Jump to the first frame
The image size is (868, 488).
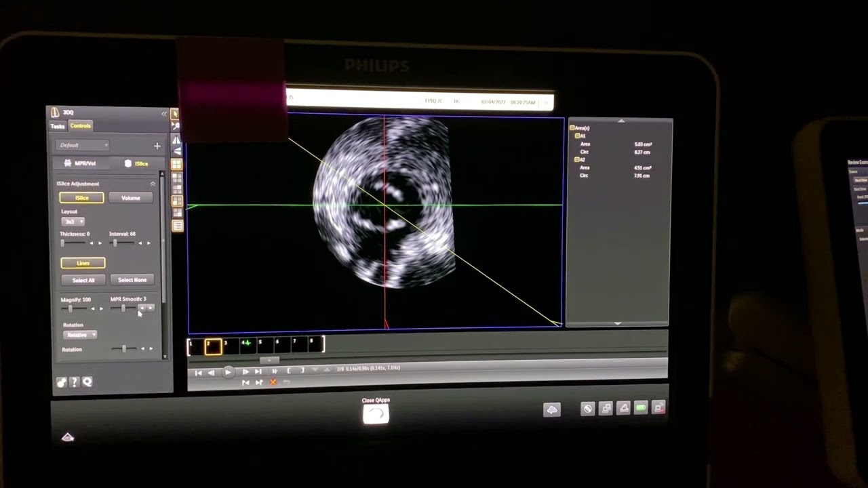click(198, 373)
